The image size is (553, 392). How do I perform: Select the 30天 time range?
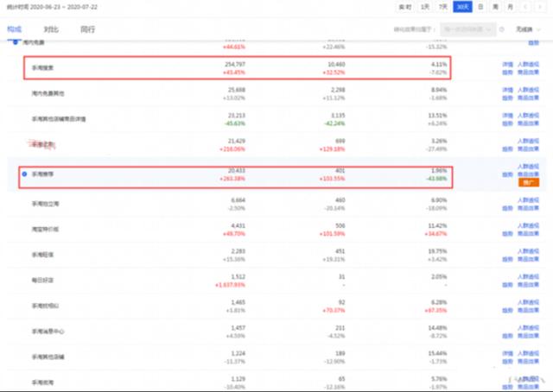click(x=462, y=7)
